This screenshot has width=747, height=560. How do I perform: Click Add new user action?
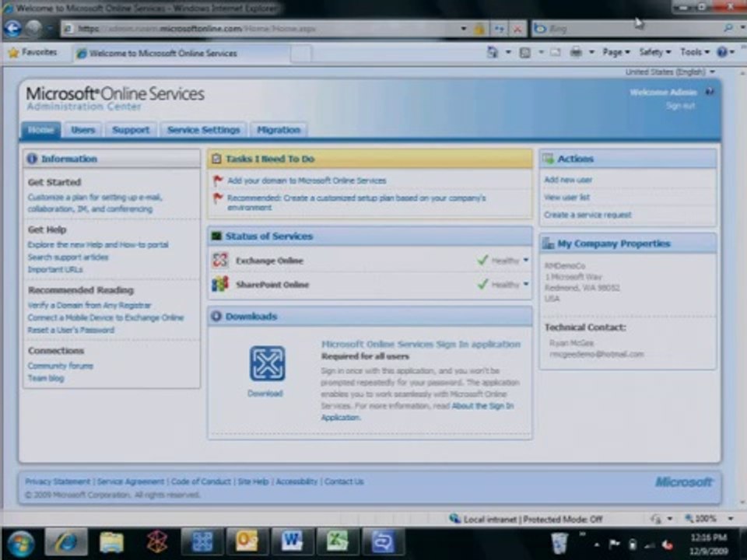[568, 180]
